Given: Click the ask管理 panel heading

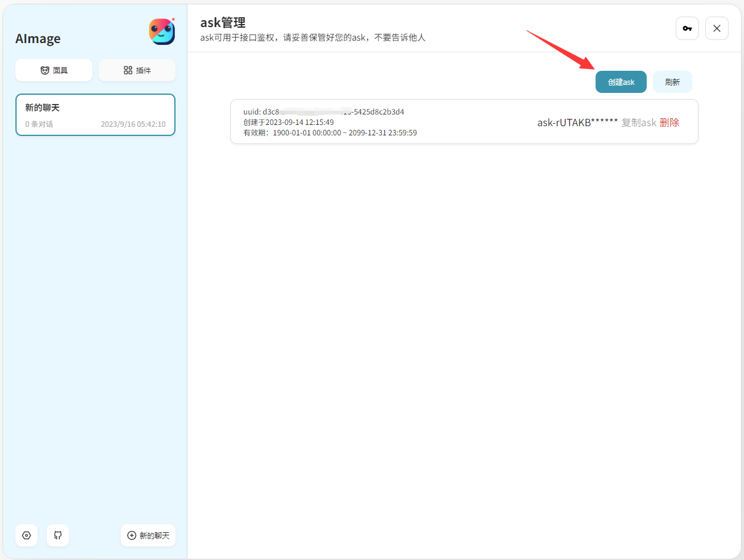Looking at the screenshot, I should tap(223, 23).
